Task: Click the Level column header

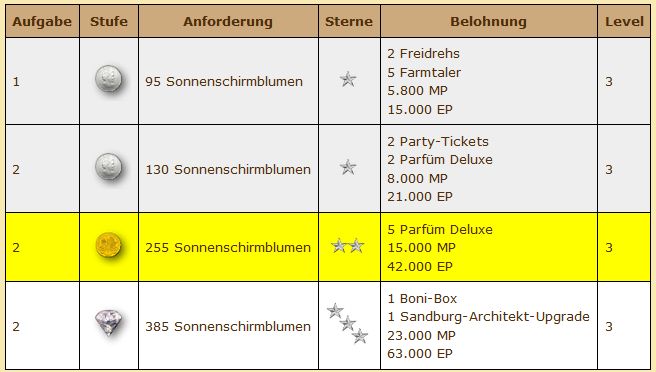Action: (x=624, y=21)
